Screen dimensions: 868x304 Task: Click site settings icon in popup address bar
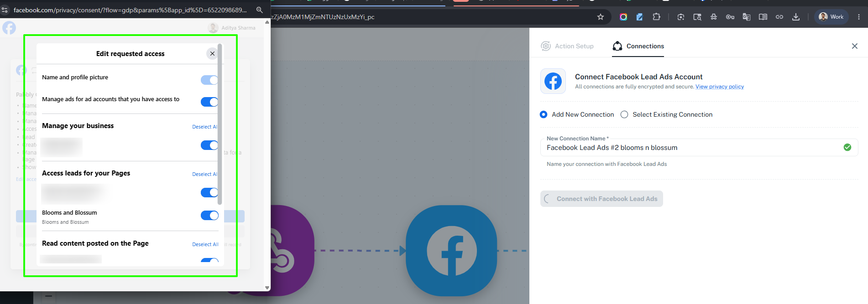pos(5,10)
